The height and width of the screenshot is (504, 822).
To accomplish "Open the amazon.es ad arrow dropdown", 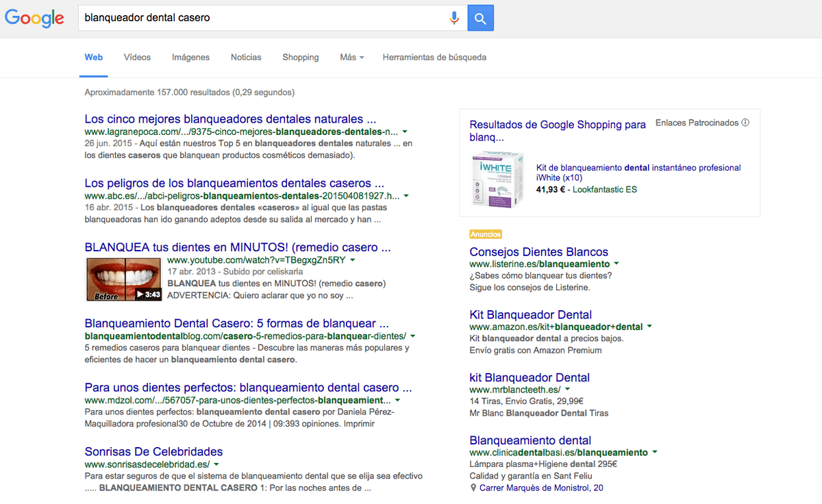I will tap(649, 327).
